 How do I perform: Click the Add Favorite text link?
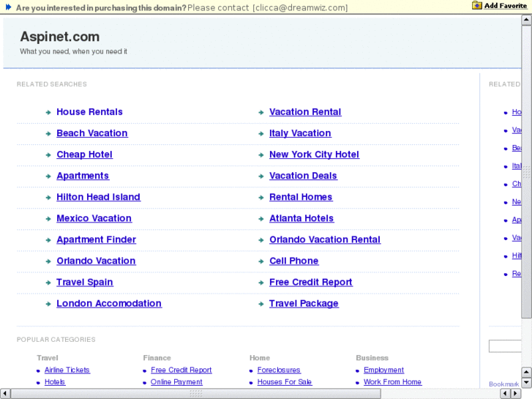pos(506,5)
